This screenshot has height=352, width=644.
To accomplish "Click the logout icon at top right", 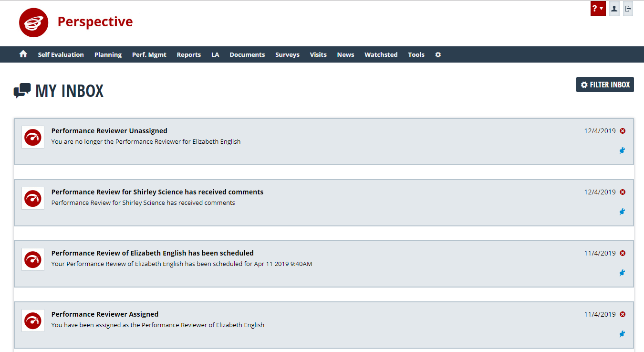I will pos(628,9).
